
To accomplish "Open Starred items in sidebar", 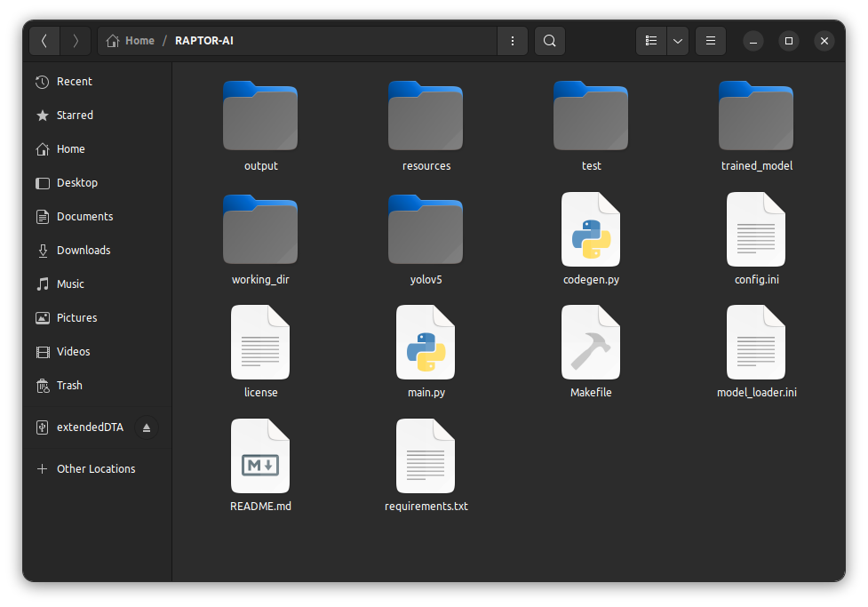I will click(x=75, y=116).
